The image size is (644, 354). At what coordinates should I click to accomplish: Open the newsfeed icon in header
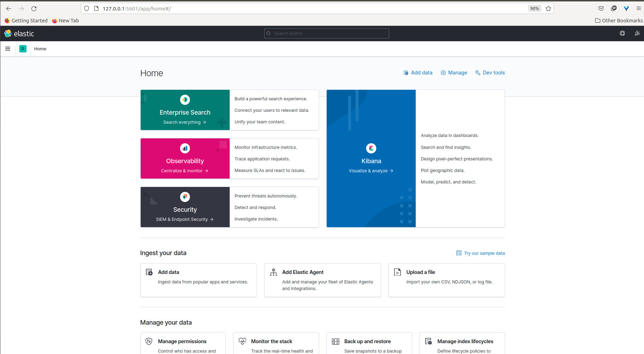tap(637, 33)
